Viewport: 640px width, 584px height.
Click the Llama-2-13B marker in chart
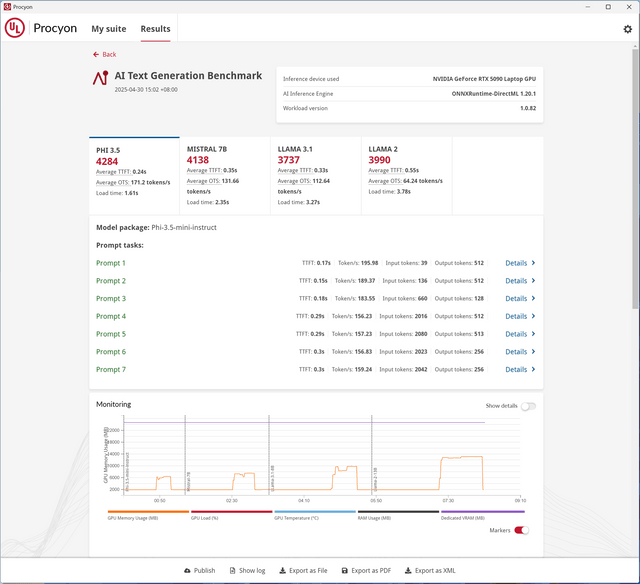pos(372,455)
